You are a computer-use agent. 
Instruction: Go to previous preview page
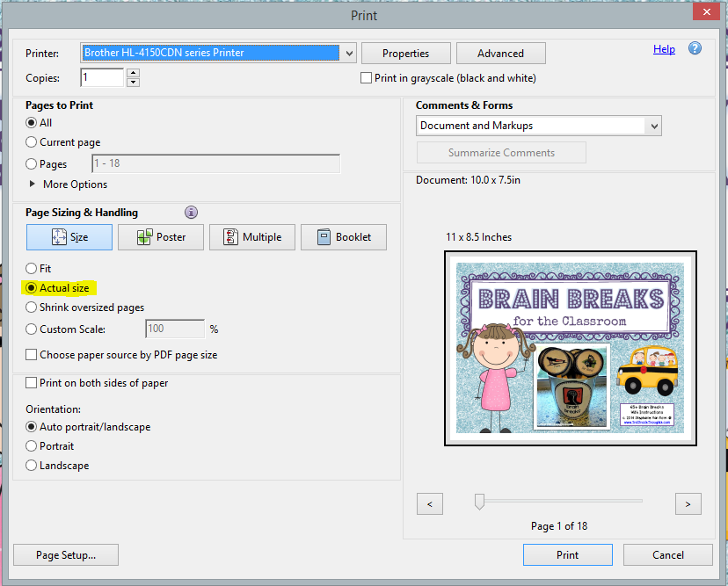[430, 504]
